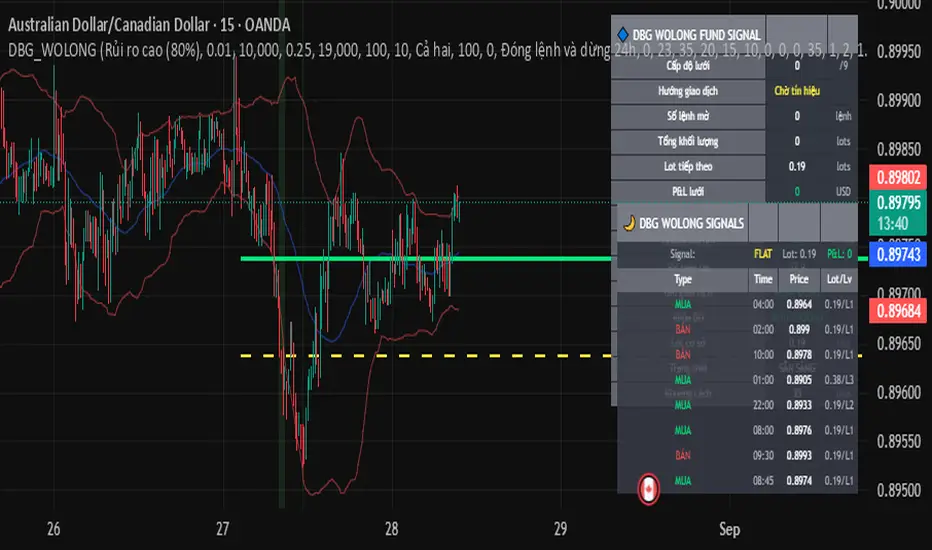This screenshot has width=932, height=550.
Task: Click the green 0.89795 current price label
Action: click(x=898, y=203)
